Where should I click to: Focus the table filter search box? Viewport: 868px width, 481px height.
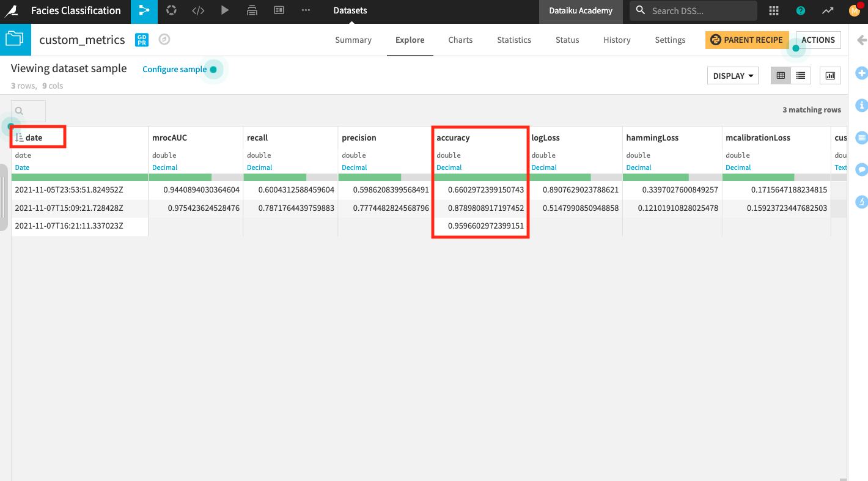[28, 111]
